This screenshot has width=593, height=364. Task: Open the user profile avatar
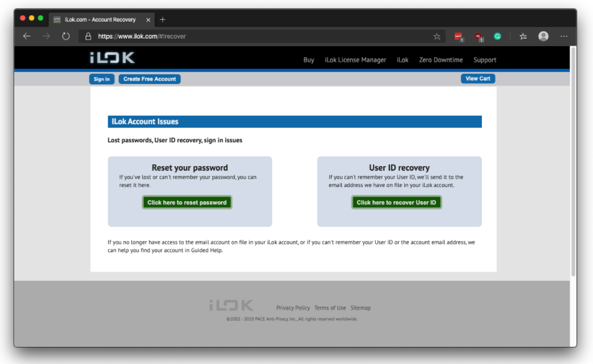pyautogui.click(x=543, y=36)
